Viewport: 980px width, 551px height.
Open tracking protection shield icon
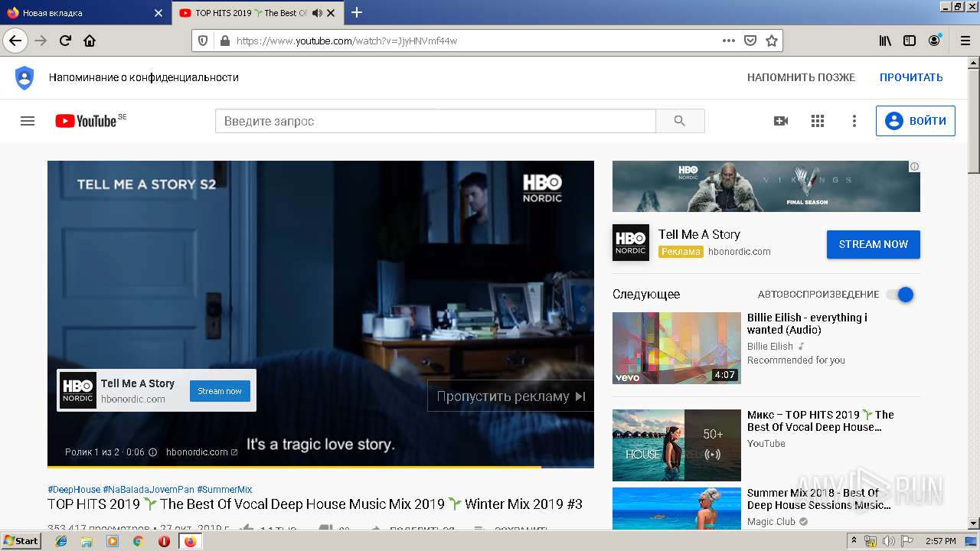(x=203, y=41)
